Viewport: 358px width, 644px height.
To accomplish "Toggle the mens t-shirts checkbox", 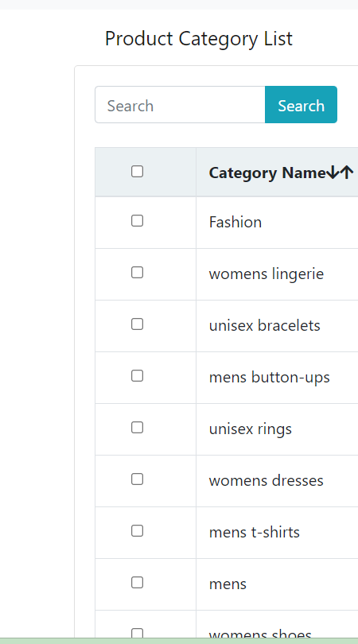I will [138, 531].
